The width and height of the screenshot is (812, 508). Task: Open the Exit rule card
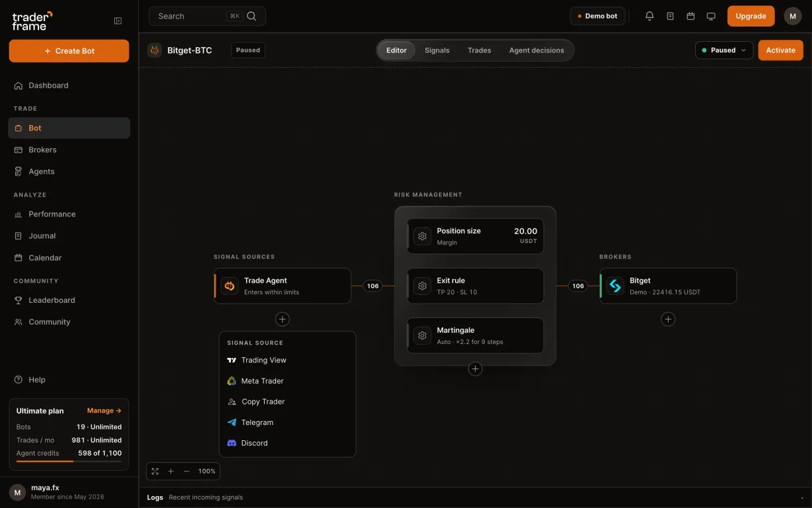click(x=475, y=286)
